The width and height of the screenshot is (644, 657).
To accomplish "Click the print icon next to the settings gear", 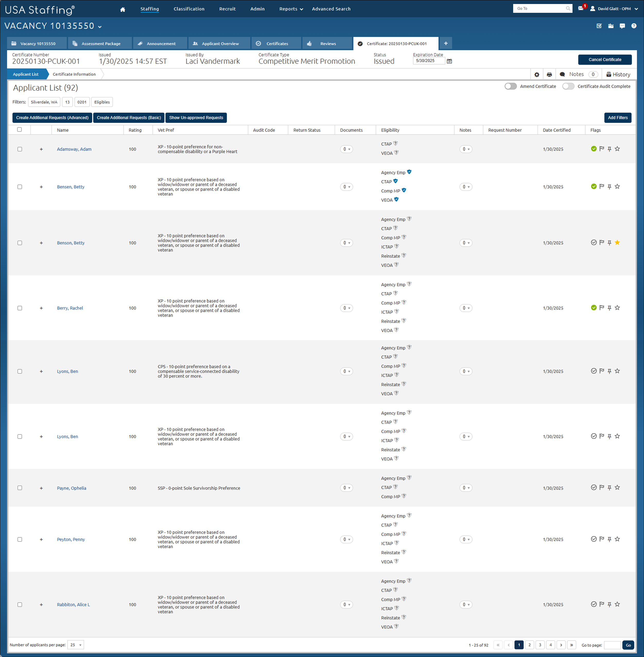I will tap(549, 74).
